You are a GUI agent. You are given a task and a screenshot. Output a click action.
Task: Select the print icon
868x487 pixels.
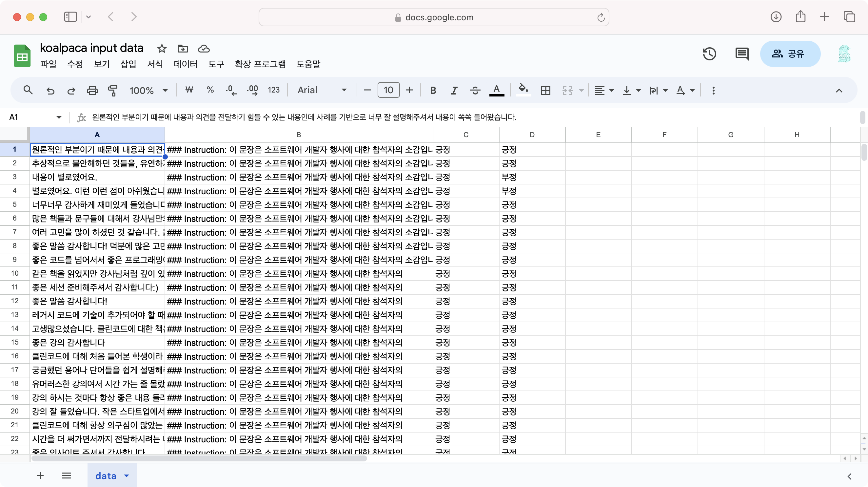(x=92, y=90)
